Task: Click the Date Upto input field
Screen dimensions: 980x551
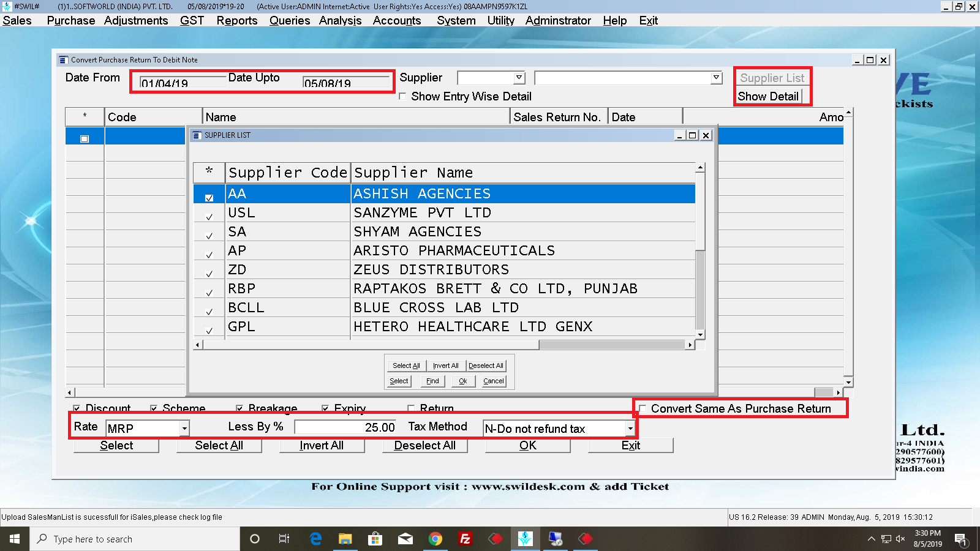Action: point(346,81)
